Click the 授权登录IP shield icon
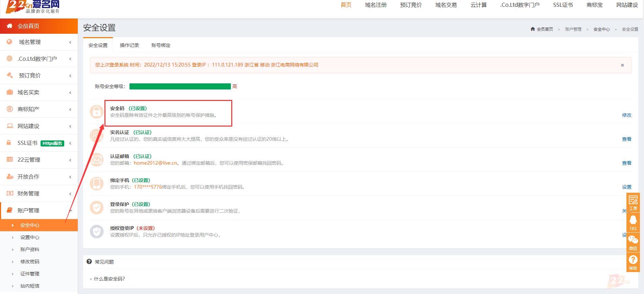This screenshot has width=644, height=294. (x=97, y=231)
